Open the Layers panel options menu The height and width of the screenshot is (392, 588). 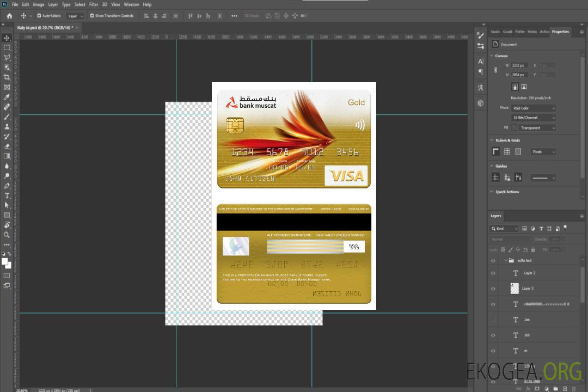pos(581,216)
